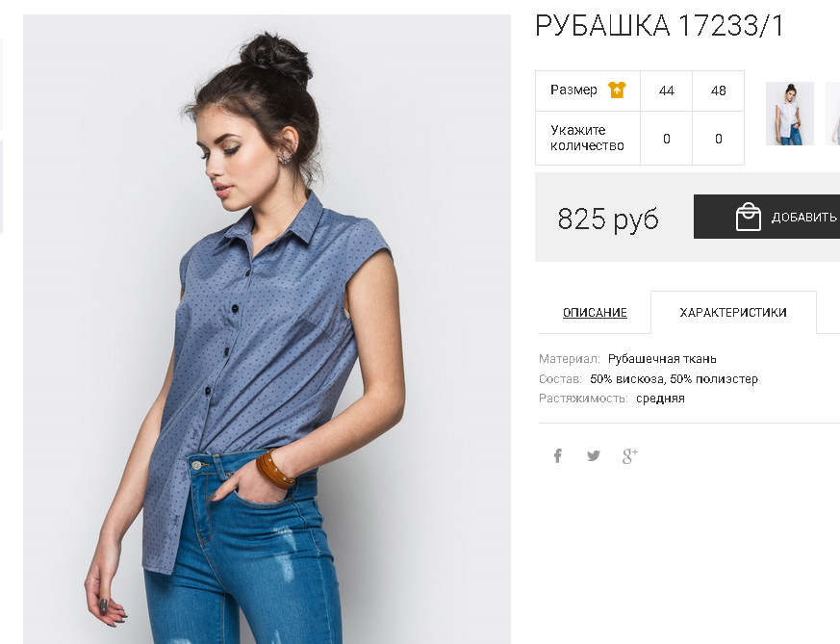This screenshot has height=644, width=840.
Task: Open the white shirt variant thumbnail
Action: click(790, 114)
